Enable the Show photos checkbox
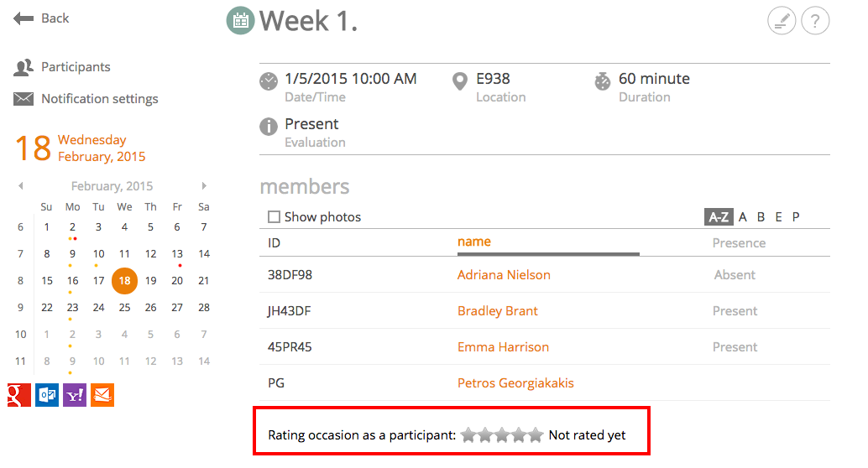 click(x=274, y=217)
